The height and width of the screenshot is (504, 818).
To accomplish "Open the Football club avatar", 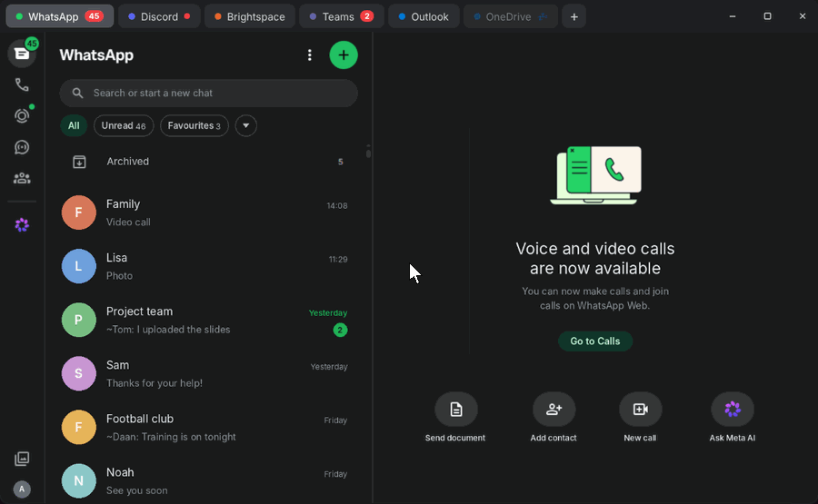I will (x=79, y=428).
